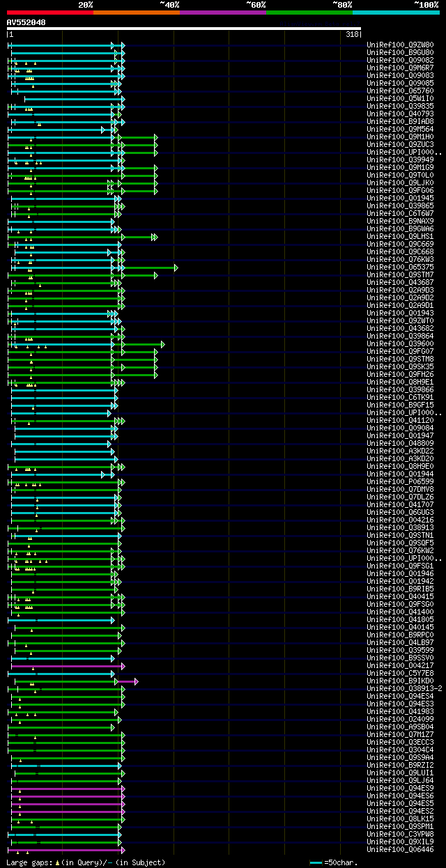The height and width of the screenshot is (868, 446).
Task: Click the UniRef100_B9RPC0 label
Action: click(x=400, y=635)
